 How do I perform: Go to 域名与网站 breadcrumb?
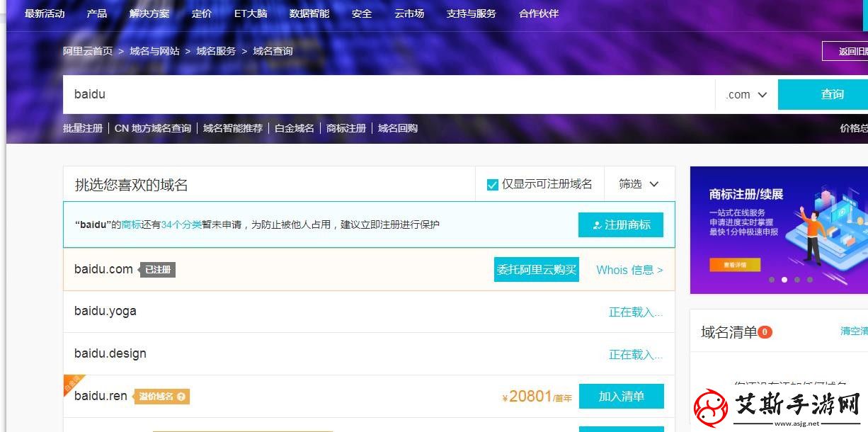(x=154, y=51)
